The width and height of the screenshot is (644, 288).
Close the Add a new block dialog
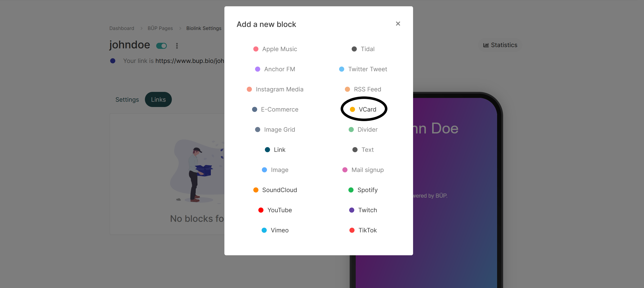(398, 24)
